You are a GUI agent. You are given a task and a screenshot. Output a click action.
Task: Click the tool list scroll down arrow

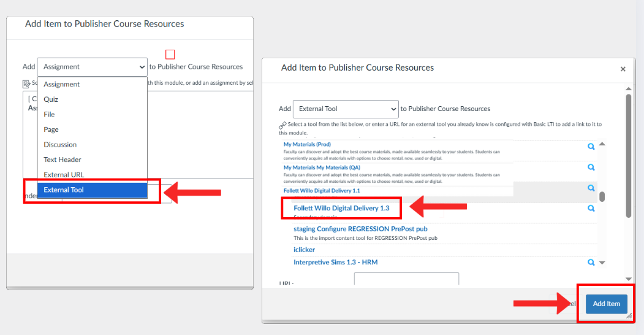pos(602,263)
